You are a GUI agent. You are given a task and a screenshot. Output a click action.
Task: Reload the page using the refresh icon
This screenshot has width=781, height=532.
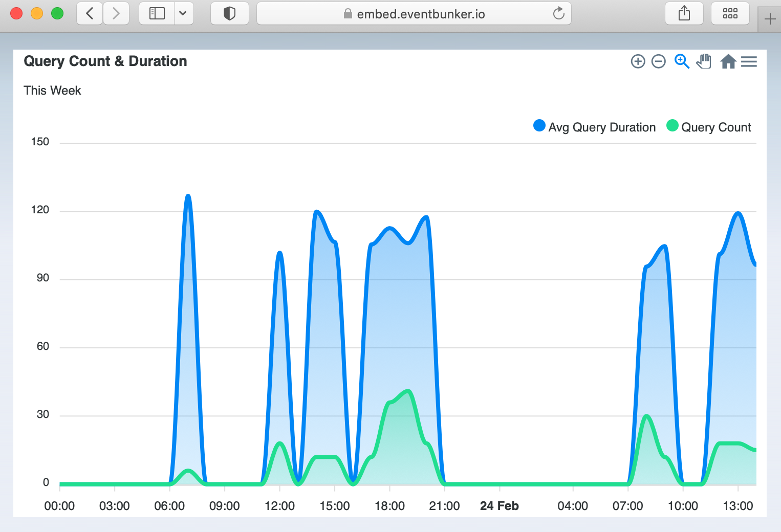(558, 14)
